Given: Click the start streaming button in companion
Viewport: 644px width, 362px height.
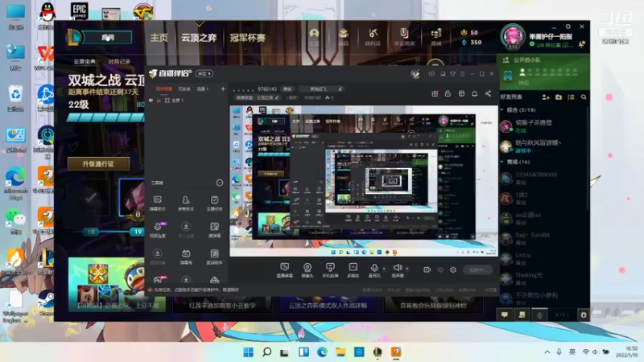Looking at the screenshot, I should tap(477, 269).
